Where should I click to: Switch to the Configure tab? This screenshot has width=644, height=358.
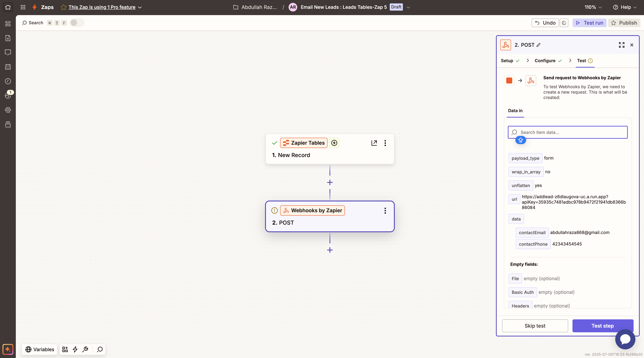(545, 61)
